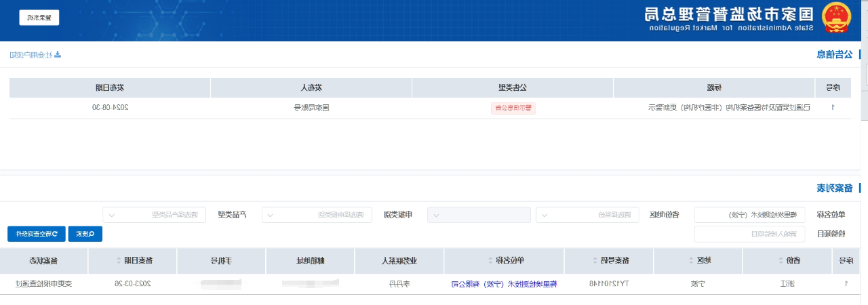Expand the disabled region dropdown next to province
Image resolution: width=868 pixels, height=305 pixels.
click(479, 215)
